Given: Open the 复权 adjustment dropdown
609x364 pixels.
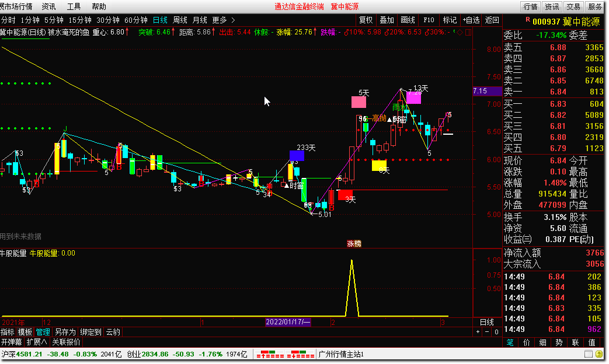Looking at the screenshot, I should (x=366, y=20).
